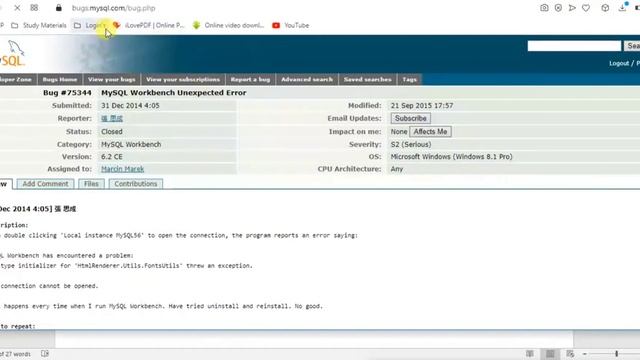Open browser downloads icon
This screenshot has height=360, width=640.
(x=622, y=7)
